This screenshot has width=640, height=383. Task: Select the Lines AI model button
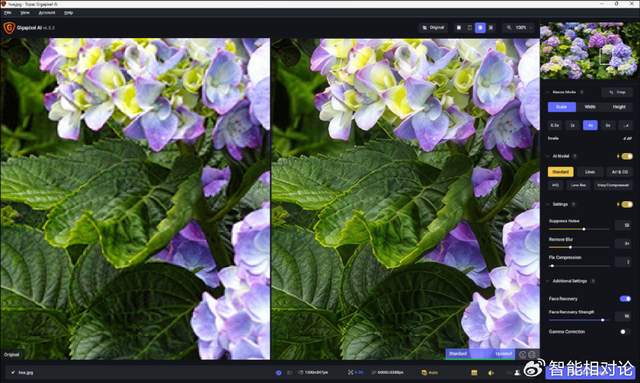590,172
